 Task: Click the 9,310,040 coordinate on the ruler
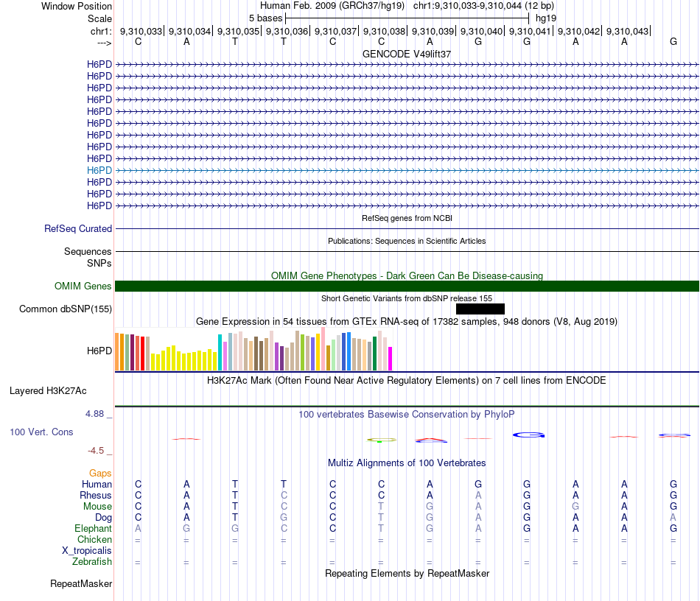coord(481,31)
